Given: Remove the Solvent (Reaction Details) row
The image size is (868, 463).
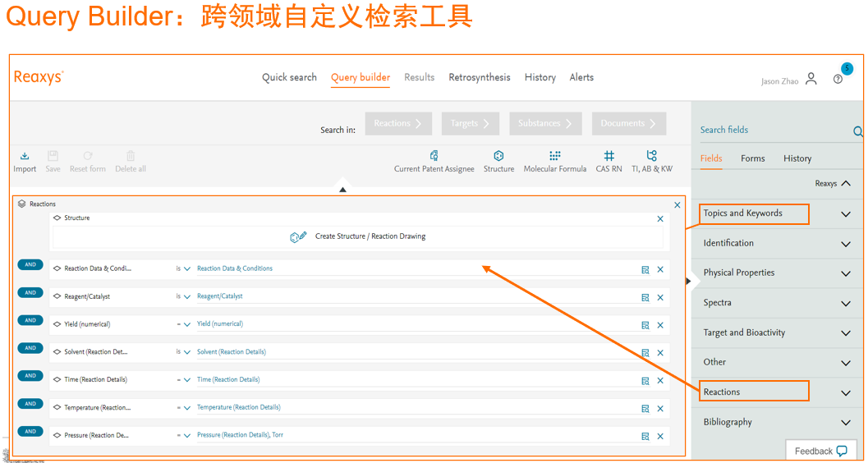Looking at the screenshot, I should tap(660, 353).
